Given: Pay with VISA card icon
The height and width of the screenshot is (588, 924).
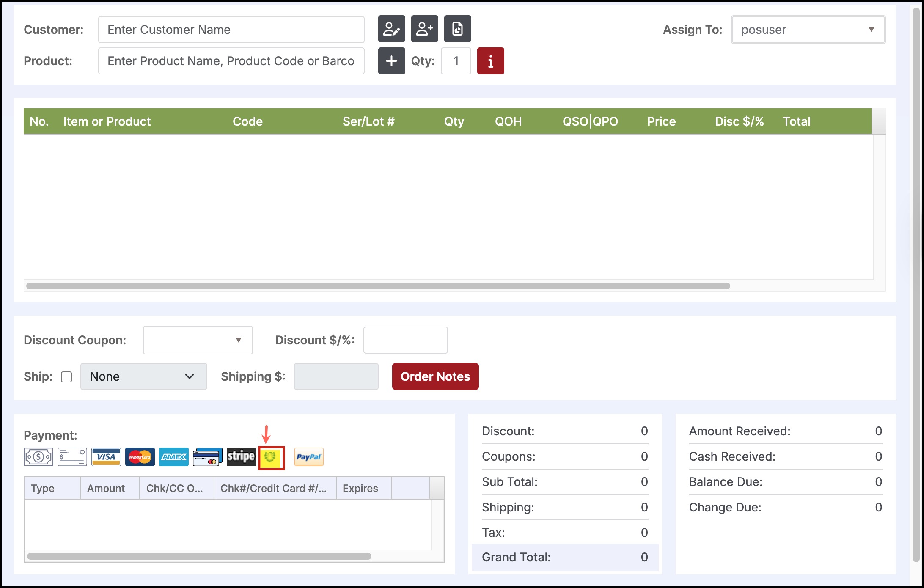Looking at the screenshot, I should [x=106, y=457].
